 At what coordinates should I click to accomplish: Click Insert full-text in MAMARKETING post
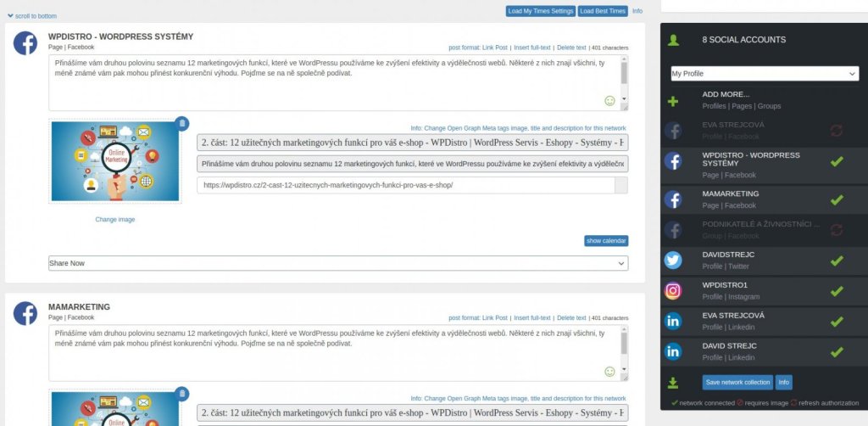tap(532, 318)
